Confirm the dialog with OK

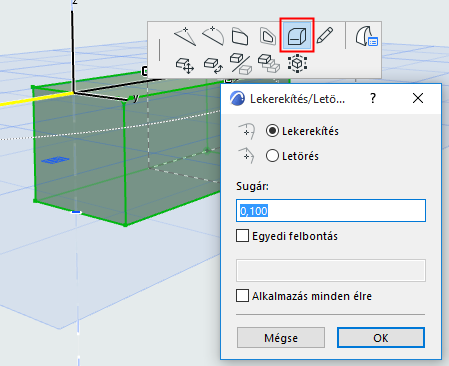381,338
